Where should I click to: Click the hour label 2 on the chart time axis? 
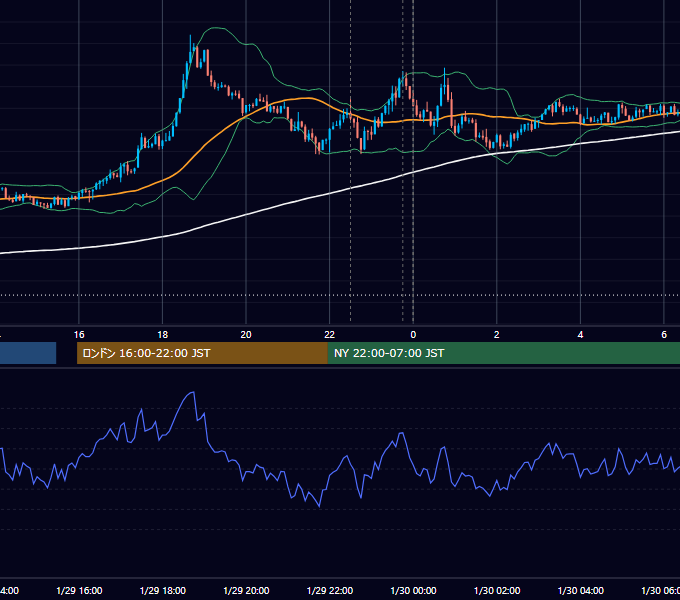coord(497,335)
